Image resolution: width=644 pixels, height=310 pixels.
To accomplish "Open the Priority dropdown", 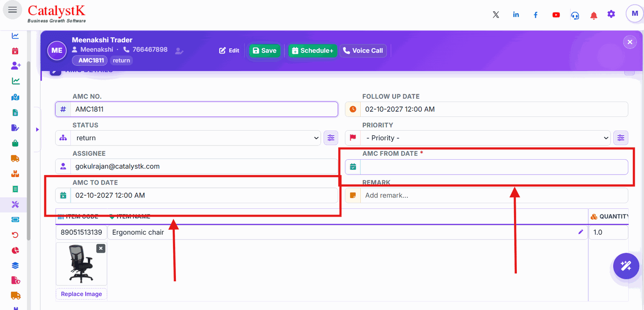I will point(485,138).
